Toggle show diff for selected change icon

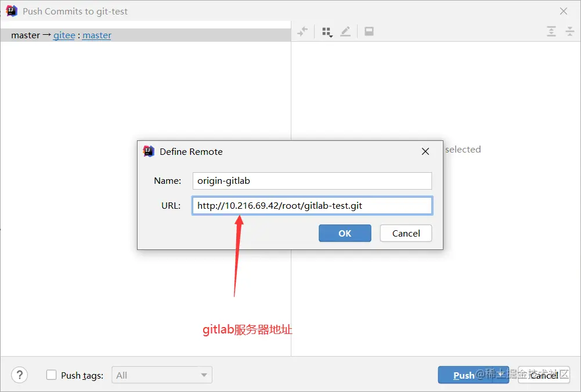tap(302, 31)
